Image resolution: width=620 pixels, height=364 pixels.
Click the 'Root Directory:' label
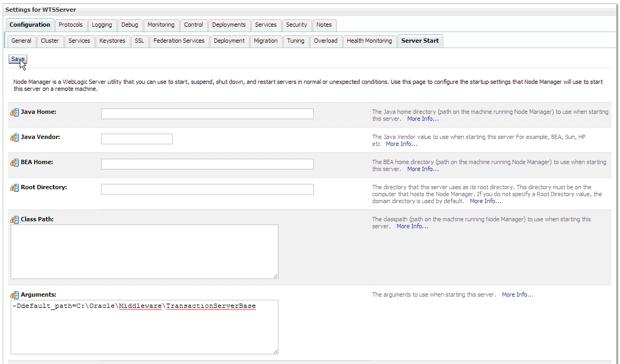(x=44, y=187)
